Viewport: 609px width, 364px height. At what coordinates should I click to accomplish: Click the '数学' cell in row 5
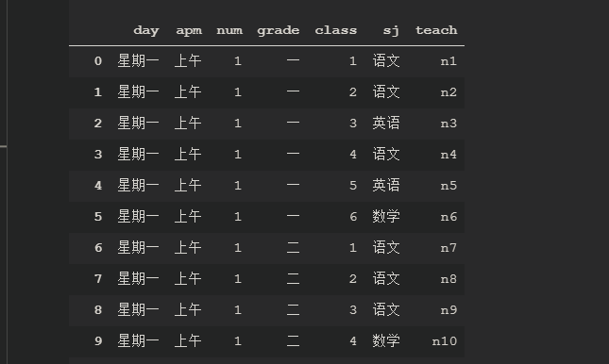coord(386,217)
